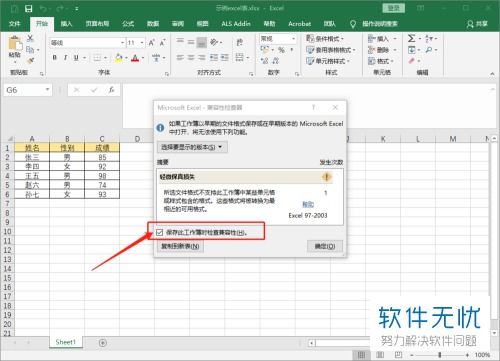Select the Sheet1 worksheet tab

coord(66,342)
